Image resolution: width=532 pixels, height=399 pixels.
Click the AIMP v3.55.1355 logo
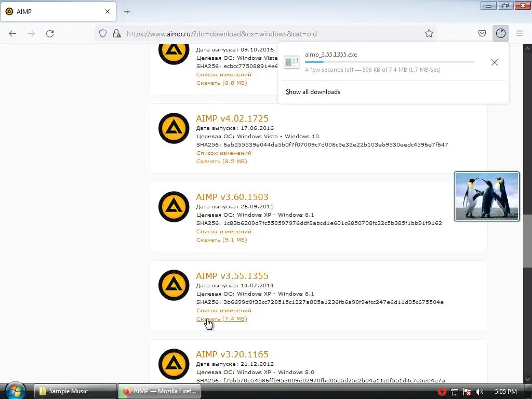point(174,285)
